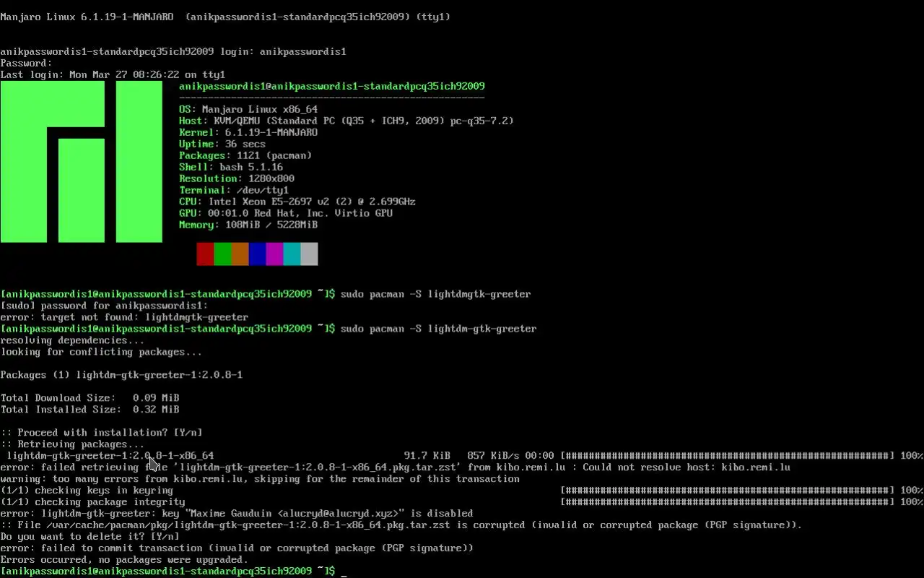Click the green color block in palette
Image resolution: width=924 pixels, height=578 pixels.
click(x=222, y=254)
